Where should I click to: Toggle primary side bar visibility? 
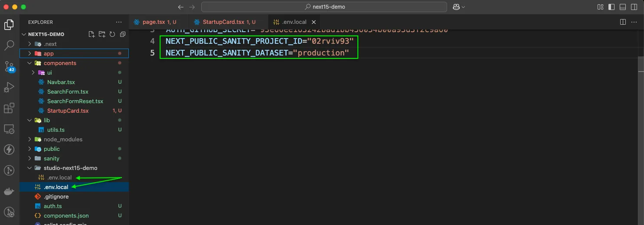coord(611,7)
